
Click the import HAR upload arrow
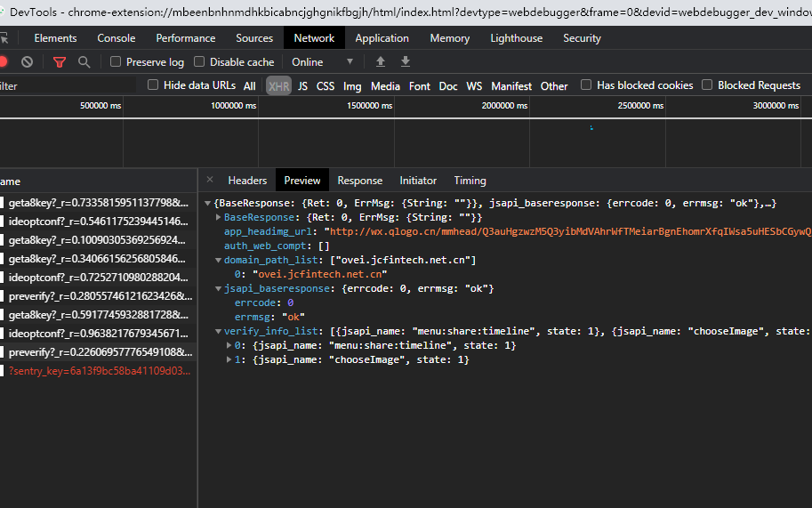381,62
